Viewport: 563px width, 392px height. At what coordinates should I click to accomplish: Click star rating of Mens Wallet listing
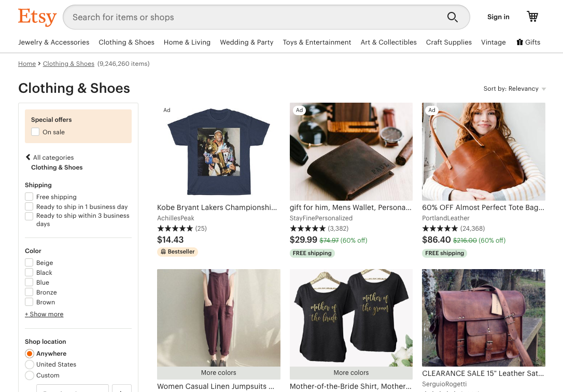coord(307,228)
